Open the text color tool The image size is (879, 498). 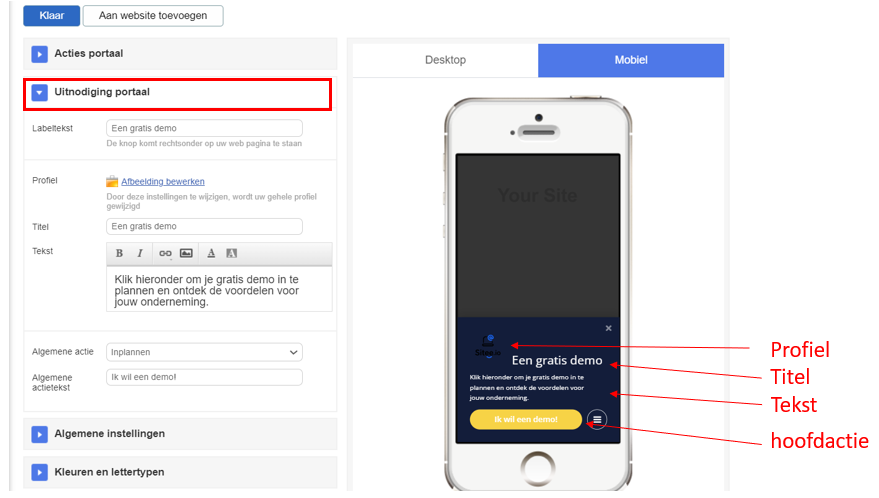coord(211,253)
